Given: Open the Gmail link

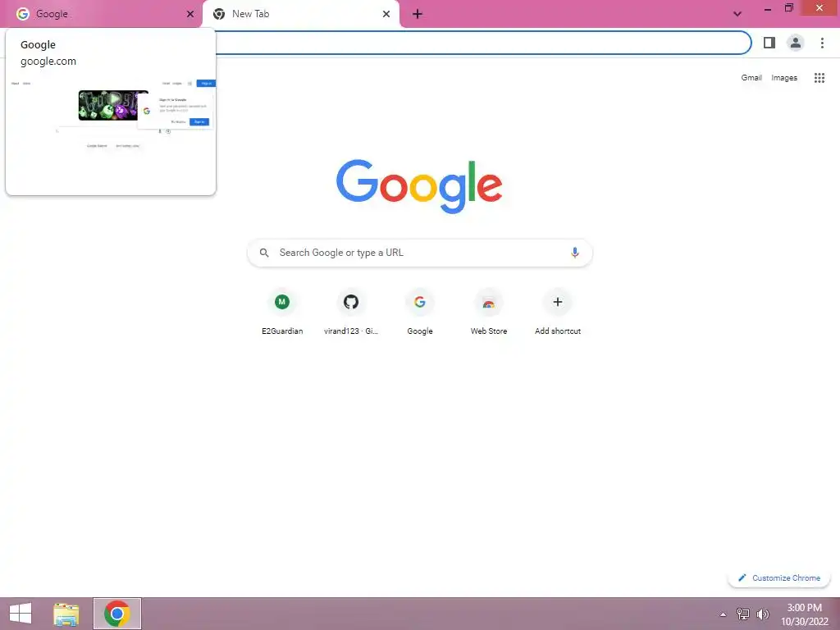Looking at the screenshot, I should [751, 78].
